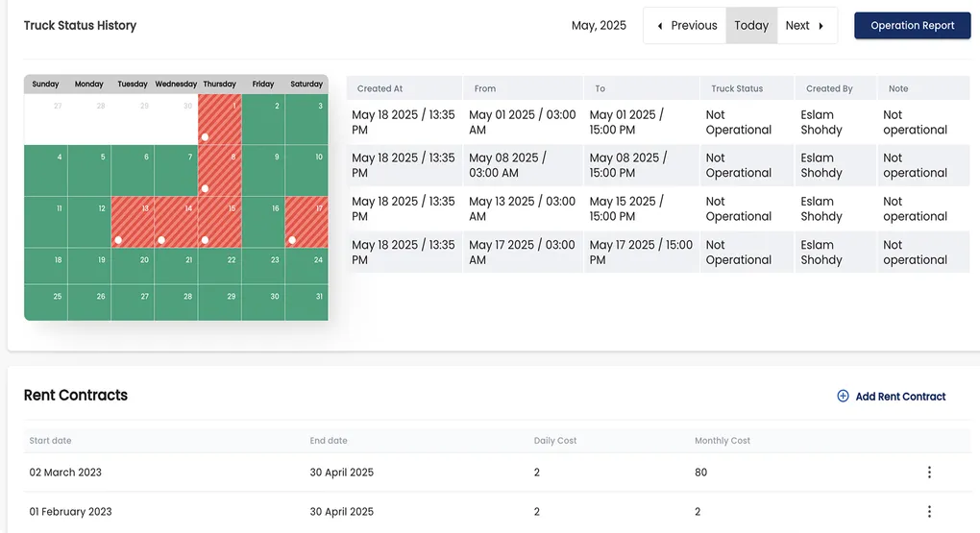
Task: Click the white dot on May 17
Action: coord(292,240)
